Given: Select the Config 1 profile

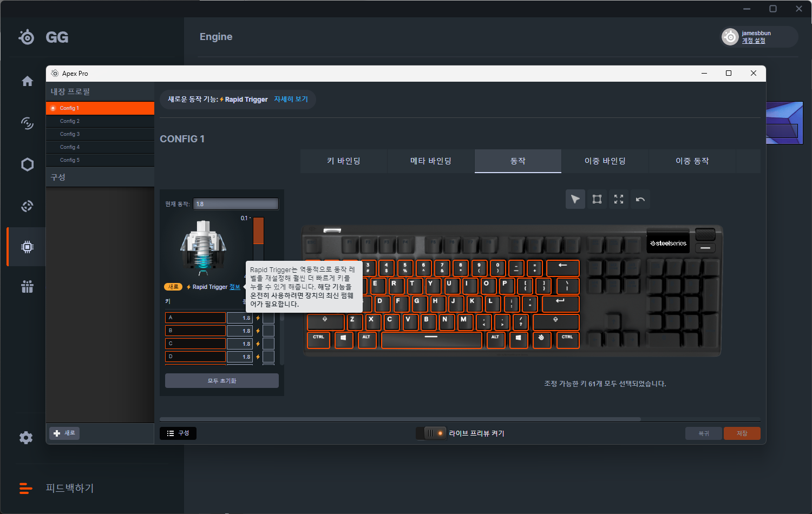Looking at the screenshot, I should click(100, 108).
